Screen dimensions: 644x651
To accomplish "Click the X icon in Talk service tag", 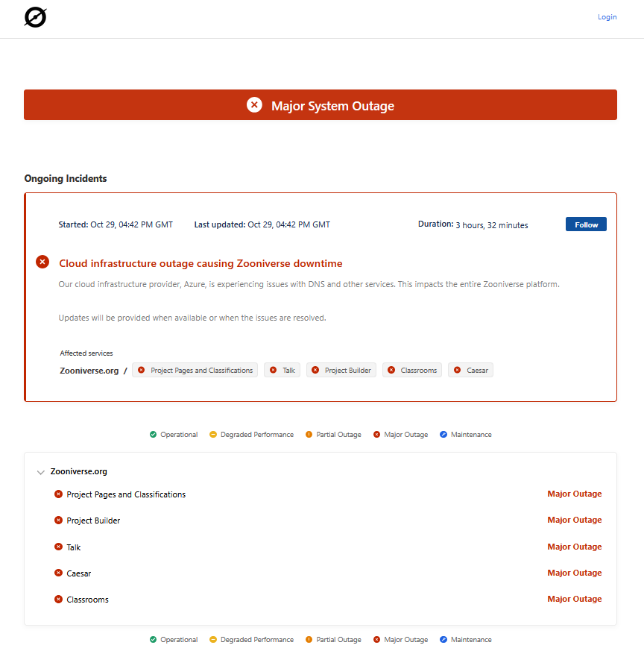I will tap(273, 370).
